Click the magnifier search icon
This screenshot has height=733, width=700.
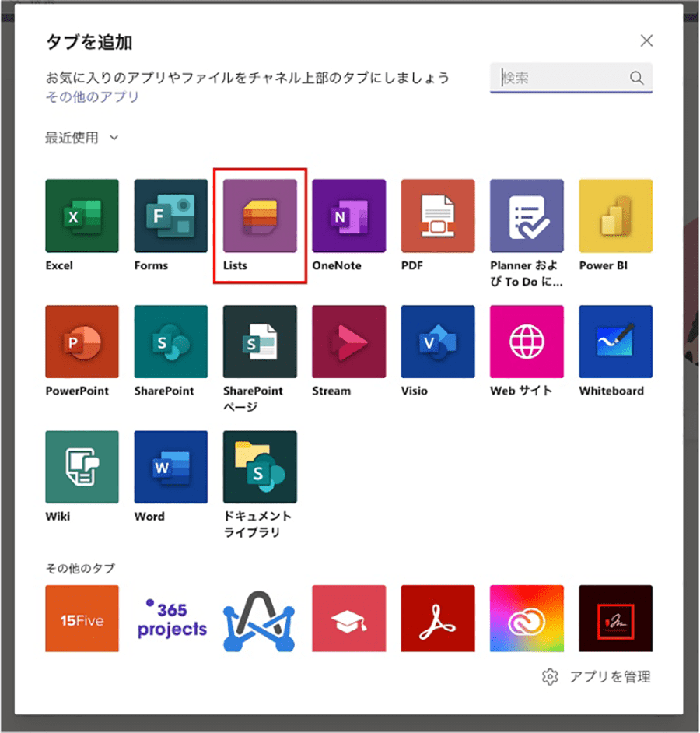(x=636, y=78)
